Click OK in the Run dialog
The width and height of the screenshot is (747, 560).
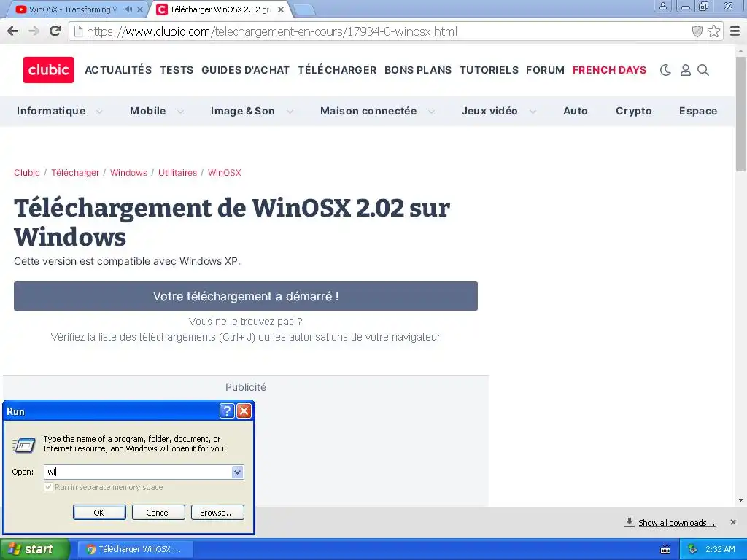(99, 513)
